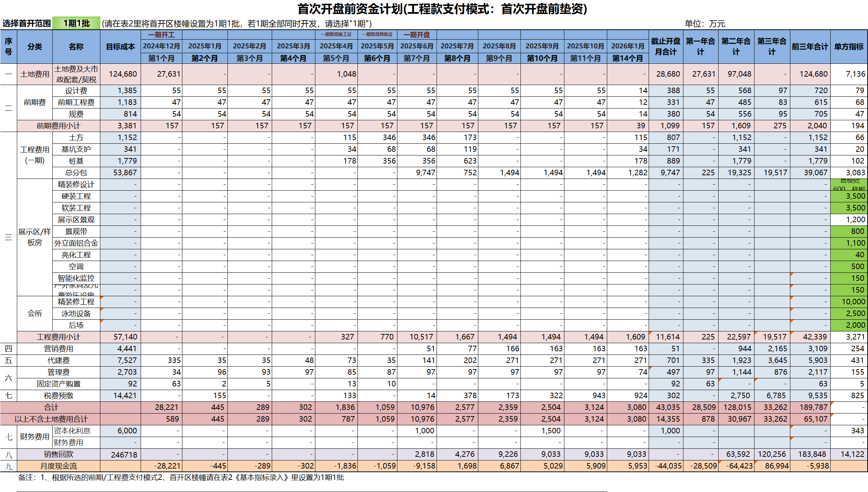
Task: Click the '固定资产购置' row label
Action: point(58,384)
